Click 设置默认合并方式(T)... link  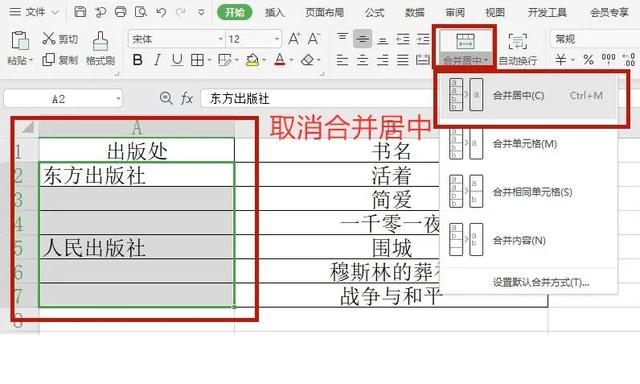(x=540, y=282)
